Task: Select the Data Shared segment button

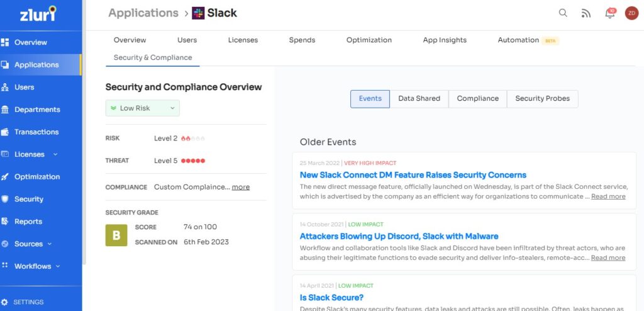Action: tap(419, 99)
